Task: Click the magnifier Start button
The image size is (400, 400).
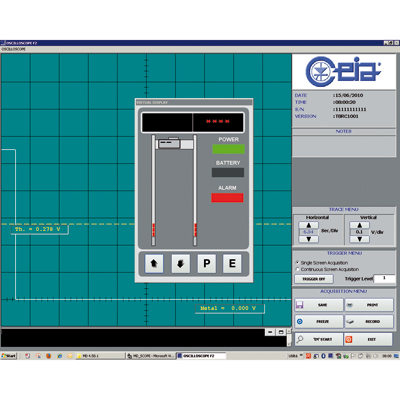Action: click(319, 339)
